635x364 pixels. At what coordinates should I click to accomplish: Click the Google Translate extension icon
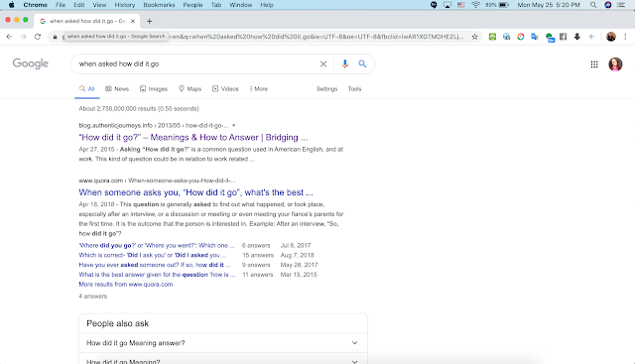pos(535,37)
